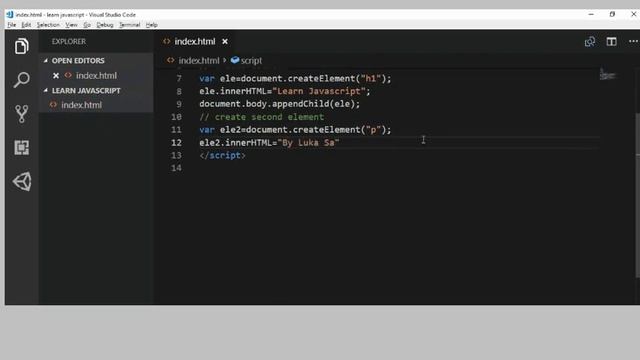The height and width of the screenshot is (360, 640).
Task: Open the Extensions view
Action: coord(22,147)
